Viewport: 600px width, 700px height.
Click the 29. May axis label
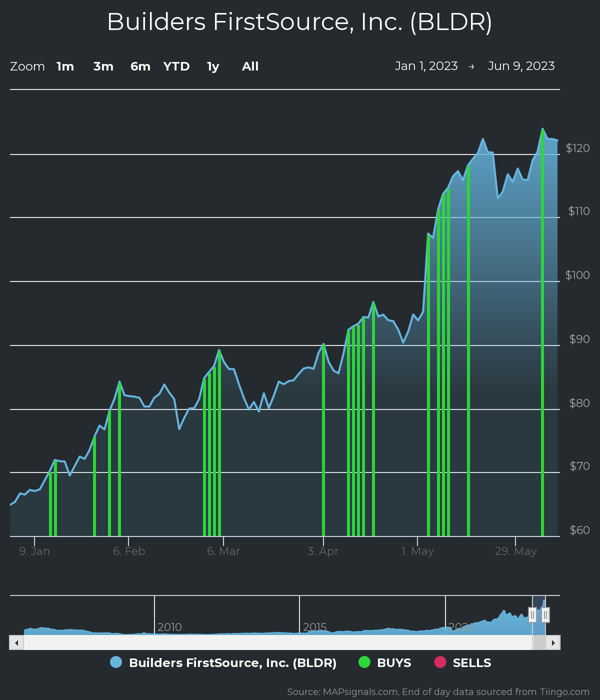[x=516, y=551]
